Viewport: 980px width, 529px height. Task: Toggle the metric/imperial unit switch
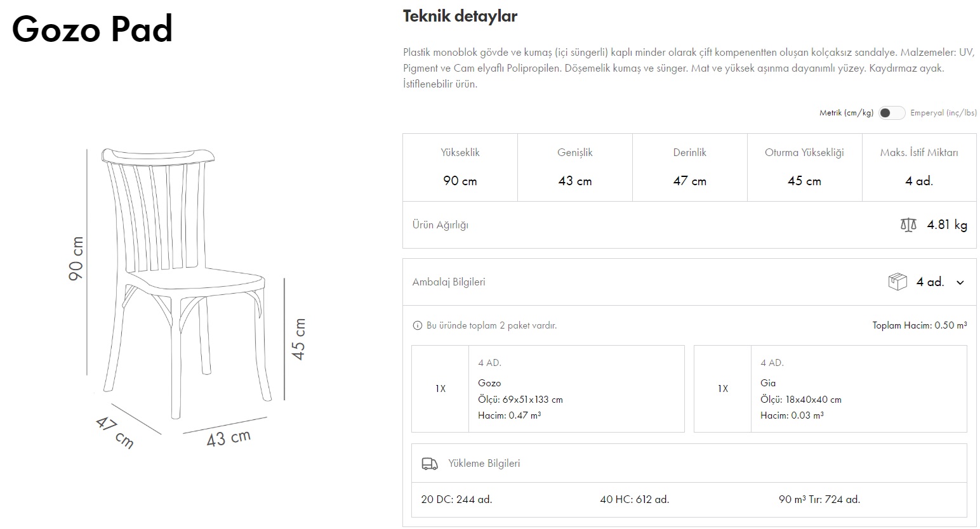[891, 113]
